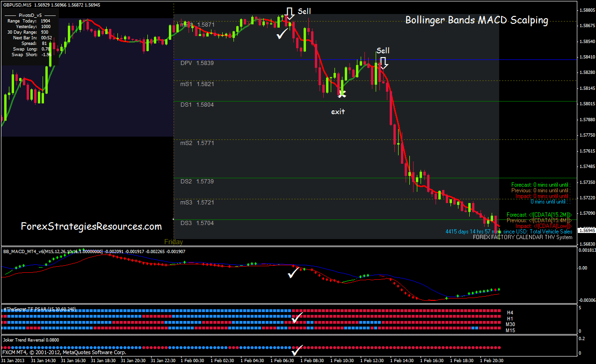Click the mS1 1.5821 pivot label
596x364 pixels.
[x=197, y=84]
